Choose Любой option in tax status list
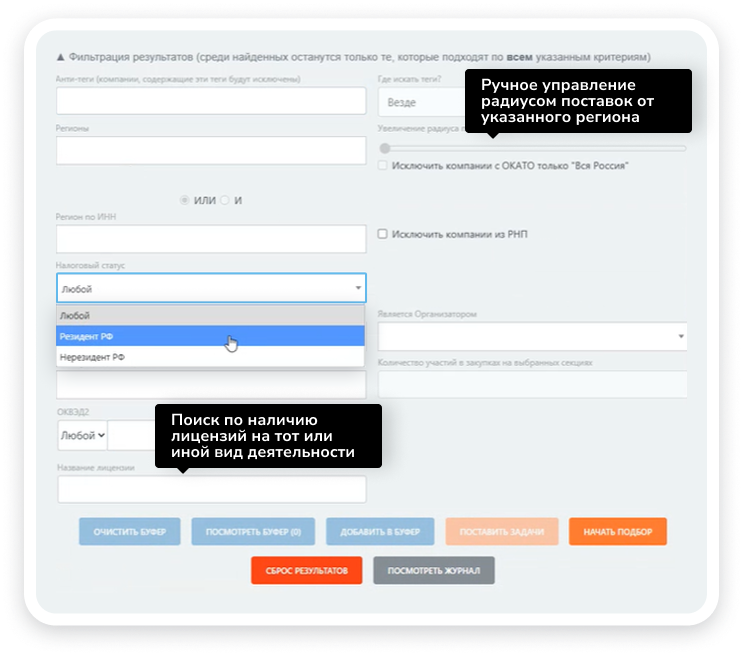The image size is (743, 656). tap(210, 315)
